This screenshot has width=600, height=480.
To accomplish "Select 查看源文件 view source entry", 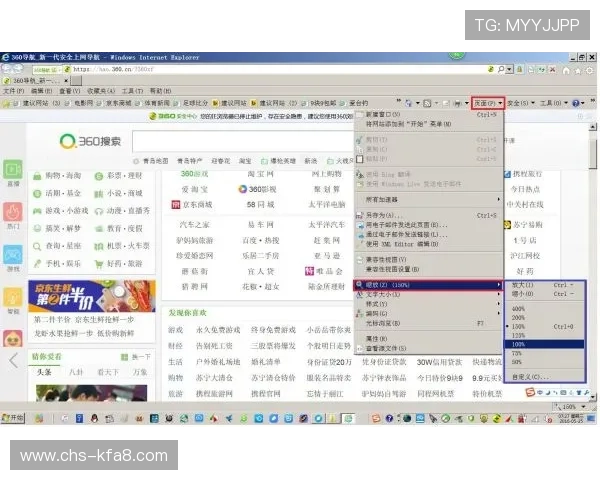I will coord(428,348).
